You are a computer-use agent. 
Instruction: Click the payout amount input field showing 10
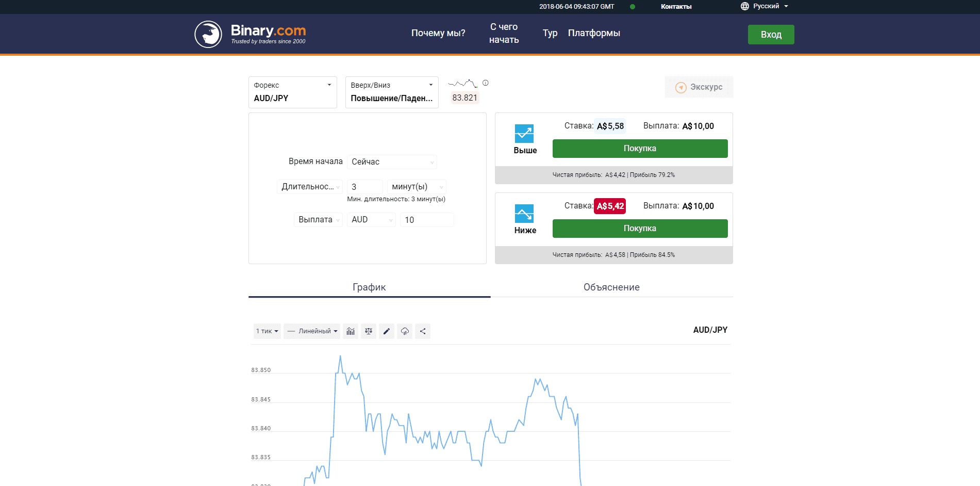[427, 219]
